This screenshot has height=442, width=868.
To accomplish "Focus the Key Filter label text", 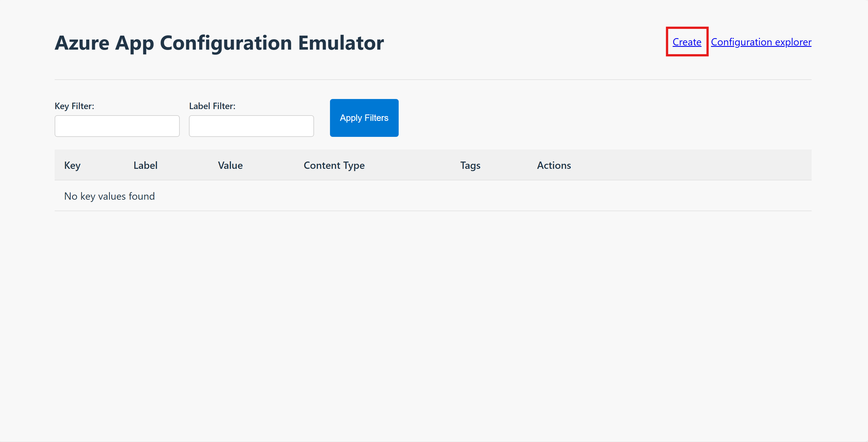I will 75,106.
